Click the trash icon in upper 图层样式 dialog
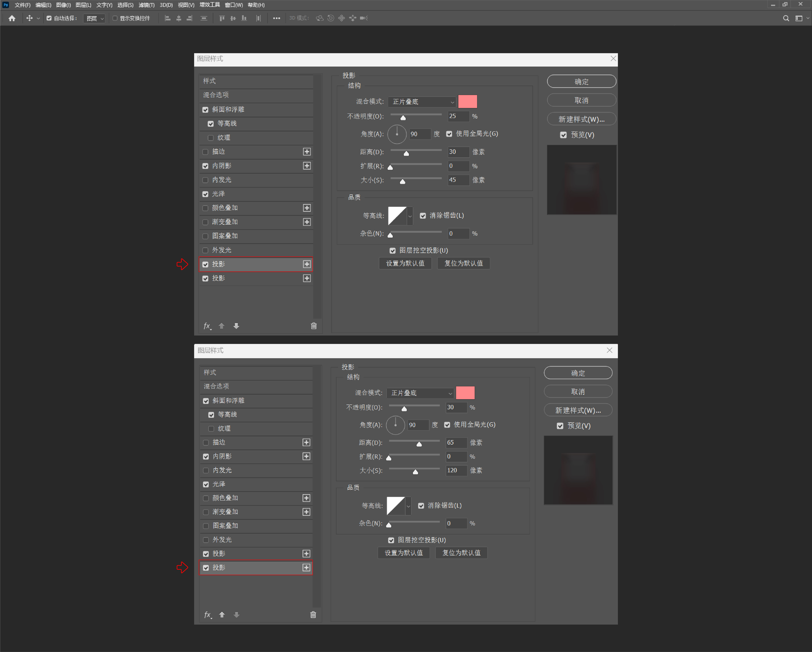This screenshot has width=812, height=652. click(x=314, y=326)
